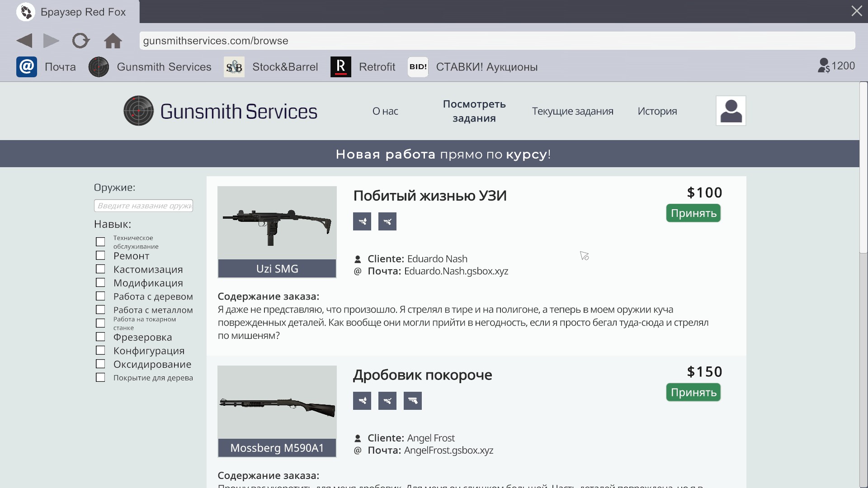Screen dimensions: 868x488
Task: Open the Mossberg M590A1 thumbnail
Action: pyautogui.click(x=277, y=411)
